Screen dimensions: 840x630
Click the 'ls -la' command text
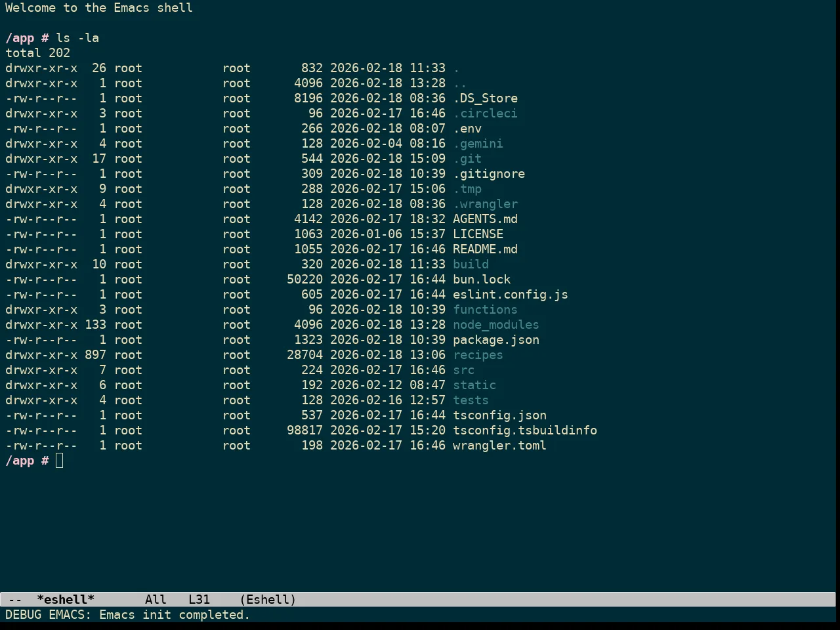click(77, 38)
